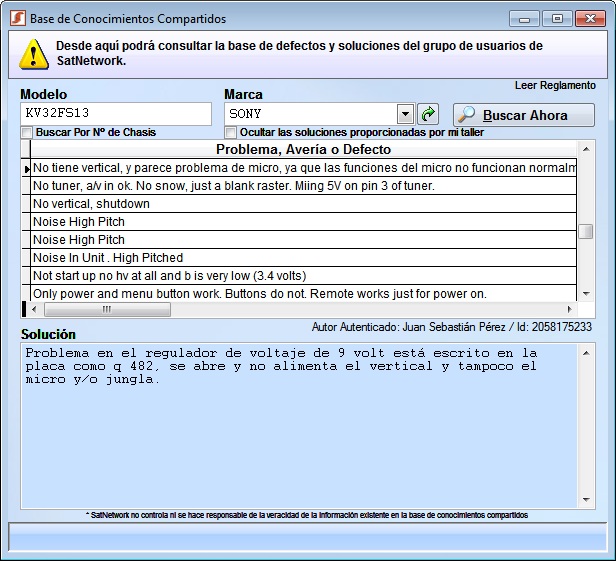Select the 'Not start up no hv' row

pos(300,276)
